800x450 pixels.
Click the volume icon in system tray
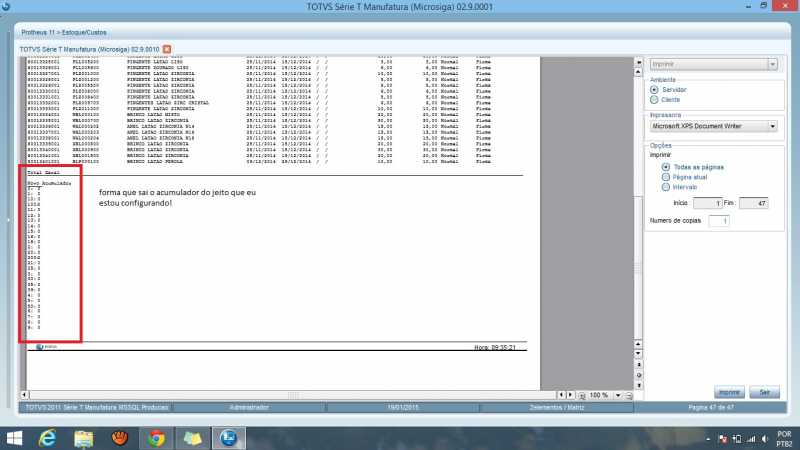(x=764, y=439)
